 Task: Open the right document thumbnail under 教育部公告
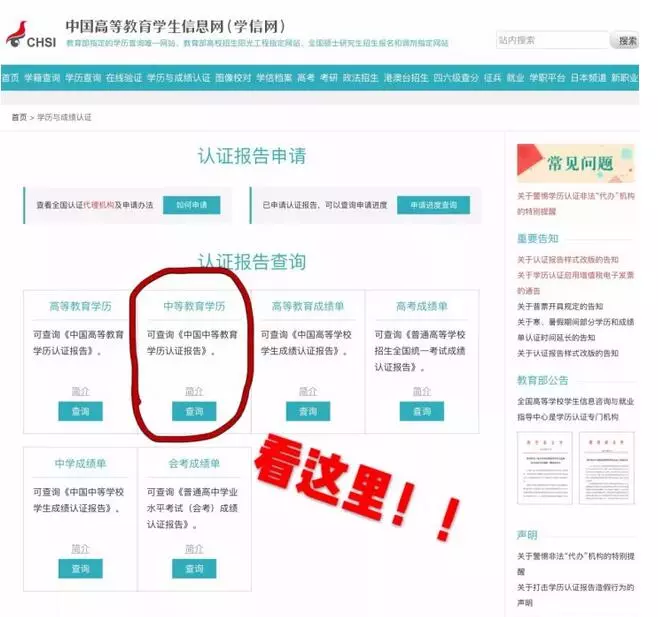click(607, 468)
